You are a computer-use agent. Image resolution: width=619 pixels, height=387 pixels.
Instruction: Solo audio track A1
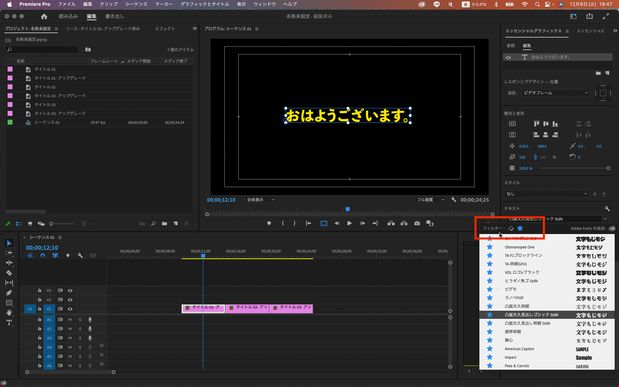click(x=80, y=319)
